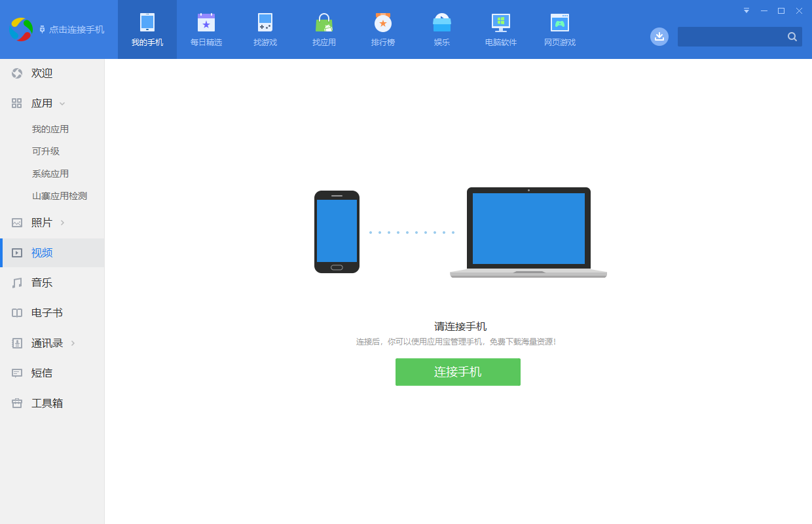The image size is (812, 524).
Task: Click the smartphone illustration
Action: 337,232
